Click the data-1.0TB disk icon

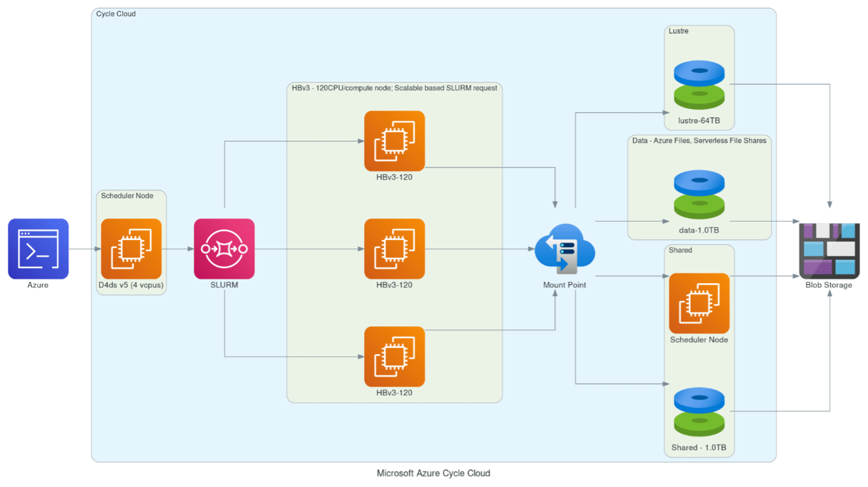click(699, 195)
